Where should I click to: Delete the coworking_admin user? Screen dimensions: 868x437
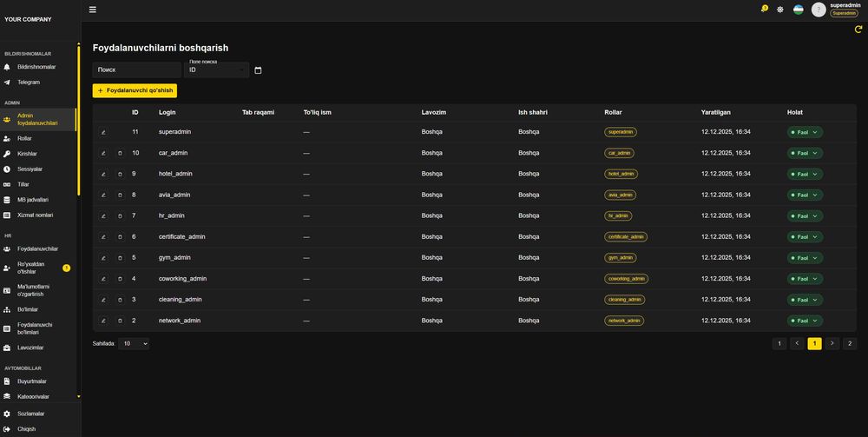(x=120, y=279)
